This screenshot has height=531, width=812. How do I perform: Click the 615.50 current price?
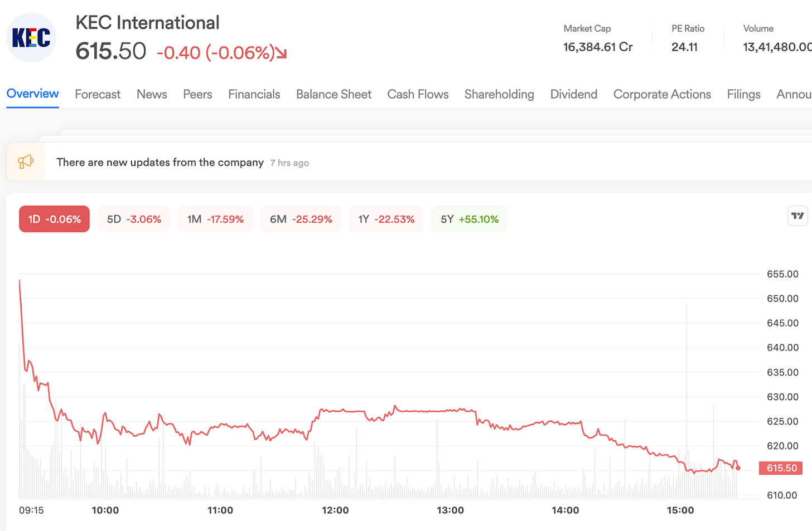111,51
